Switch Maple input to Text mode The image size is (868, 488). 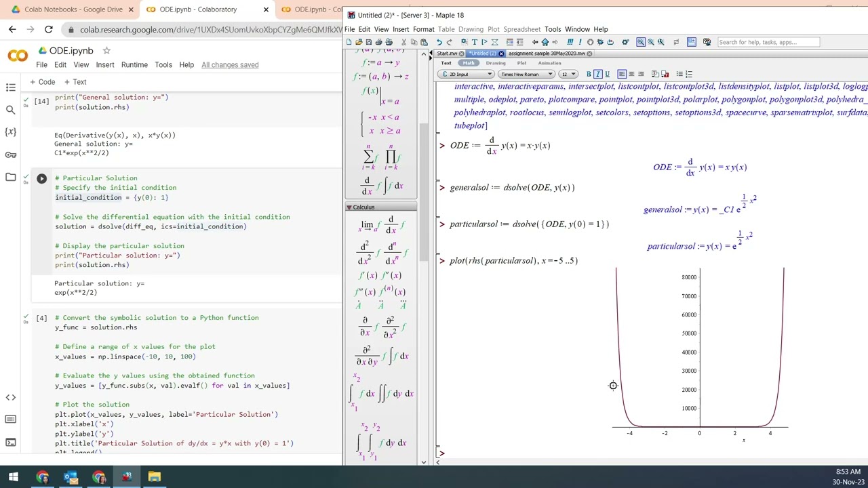(x=446, y=63)
